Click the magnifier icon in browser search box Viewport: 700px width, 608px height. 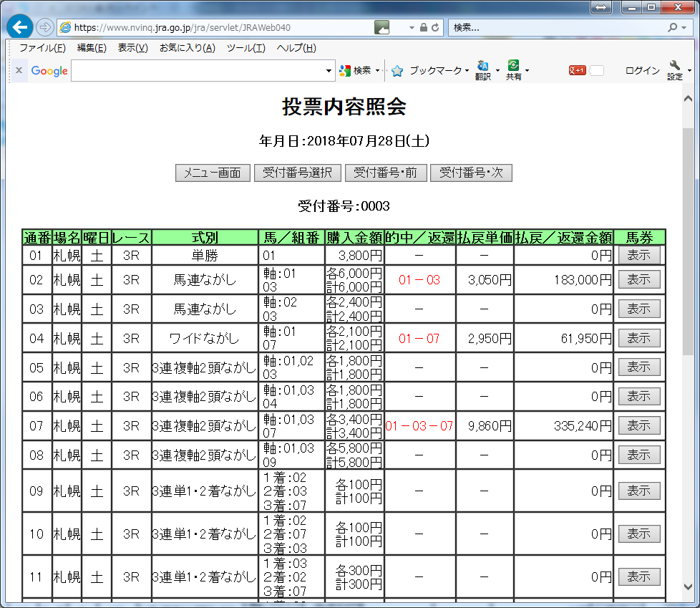(x=672, y=27)
